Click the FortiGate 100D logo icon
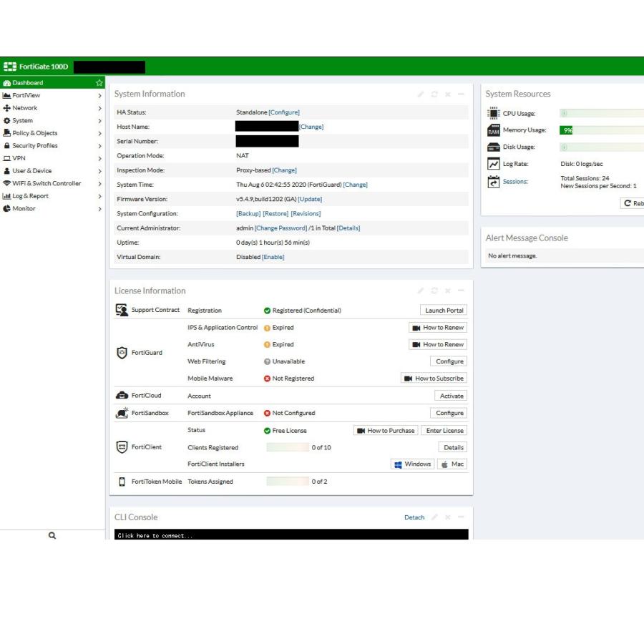 tap(10, 67)
